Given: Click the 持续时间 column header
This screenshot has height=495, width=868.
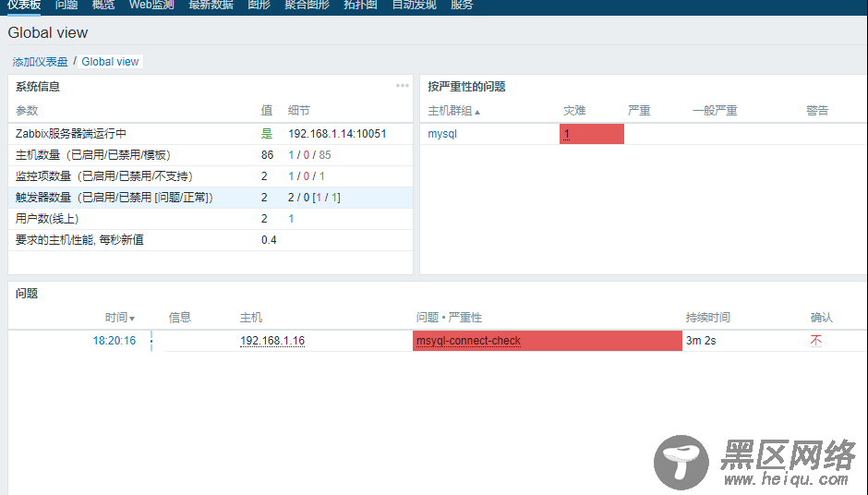Looking at the screenshot, I should [708, 318].
